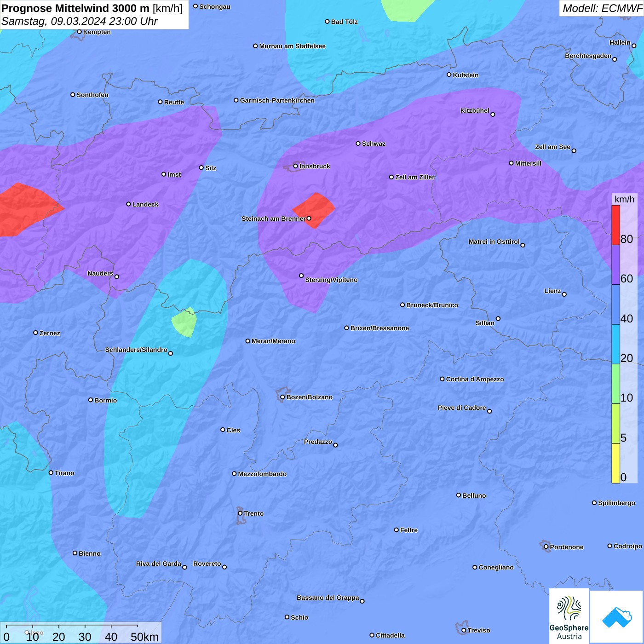The image size is (644, 644).
Task: Click the 'Berchtesgaden' label
Action: tap(588, 56)
